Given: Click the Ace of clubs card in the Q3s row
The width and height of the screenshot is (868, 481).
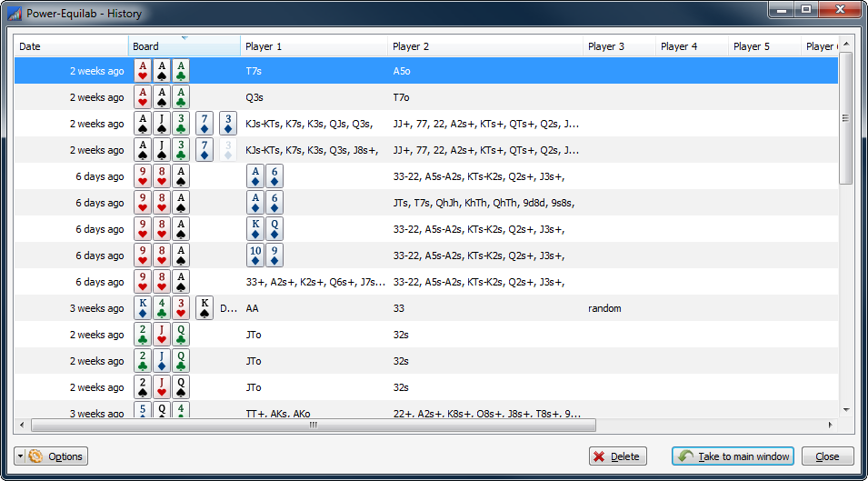Looking at the screenshot, I should tap(181, 97).
